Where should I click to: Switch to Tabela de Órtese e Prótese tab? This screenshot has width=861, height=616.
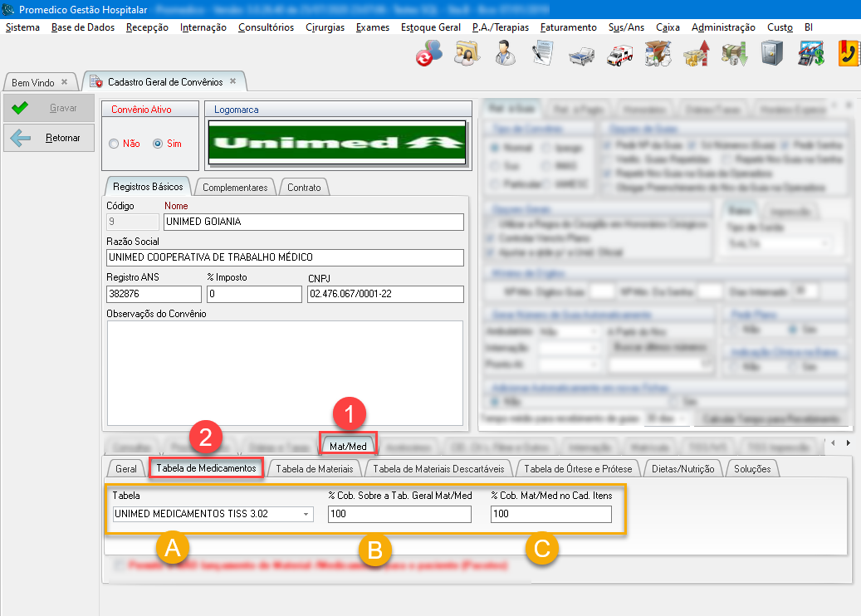pos(578,469)
